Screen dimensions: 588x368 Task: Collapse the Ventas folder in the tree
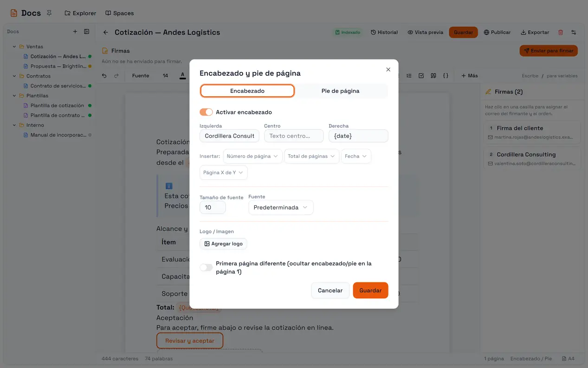(x=14, y=46)
